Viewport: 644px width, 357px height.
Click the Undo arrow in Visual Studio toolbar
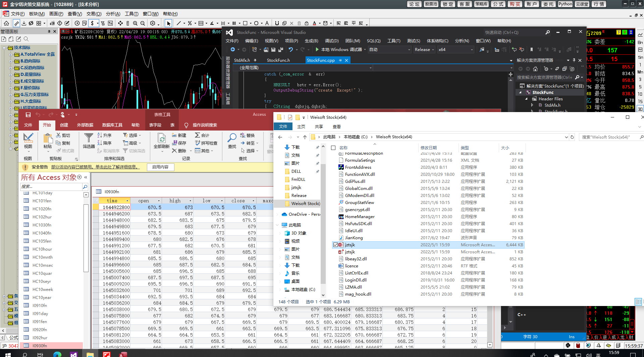pos(290,50)
